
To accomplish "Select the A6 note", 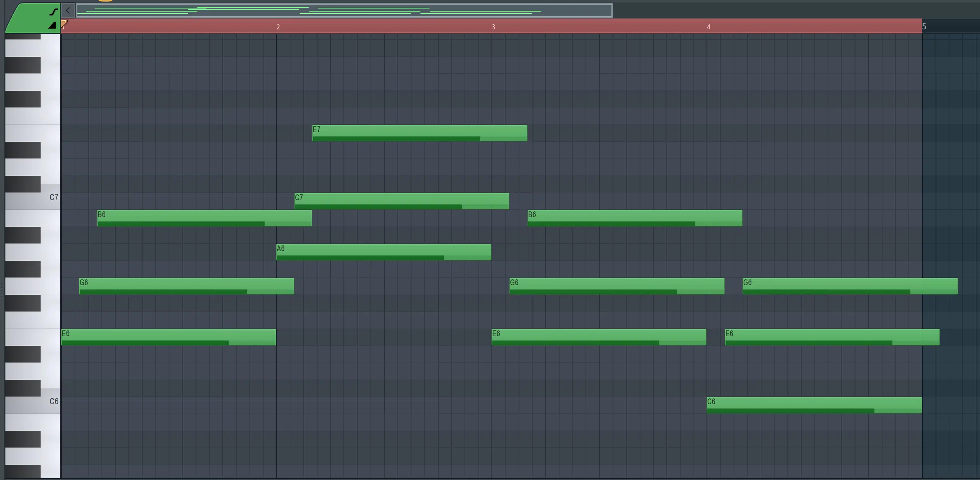I will coord(384,252).
